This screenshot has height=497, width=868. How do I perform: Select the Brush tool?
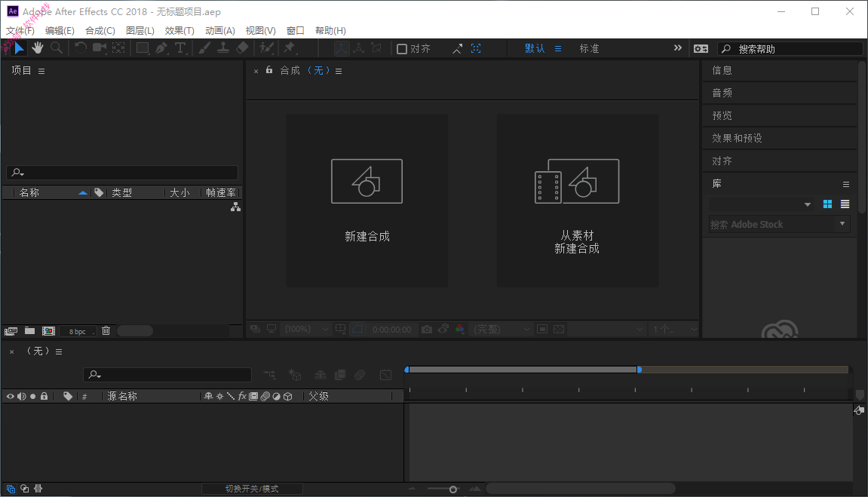point(204,48)
